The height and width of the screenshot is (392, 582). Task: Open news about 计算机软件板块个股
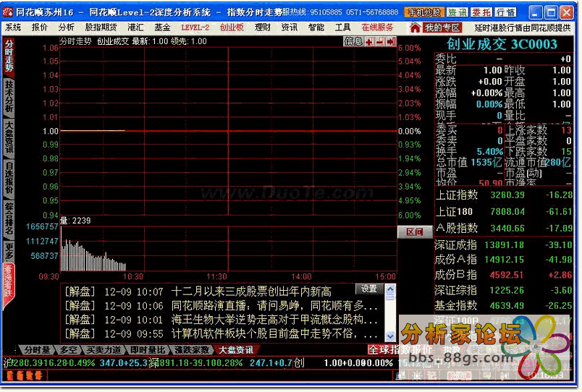coord(274,333)
